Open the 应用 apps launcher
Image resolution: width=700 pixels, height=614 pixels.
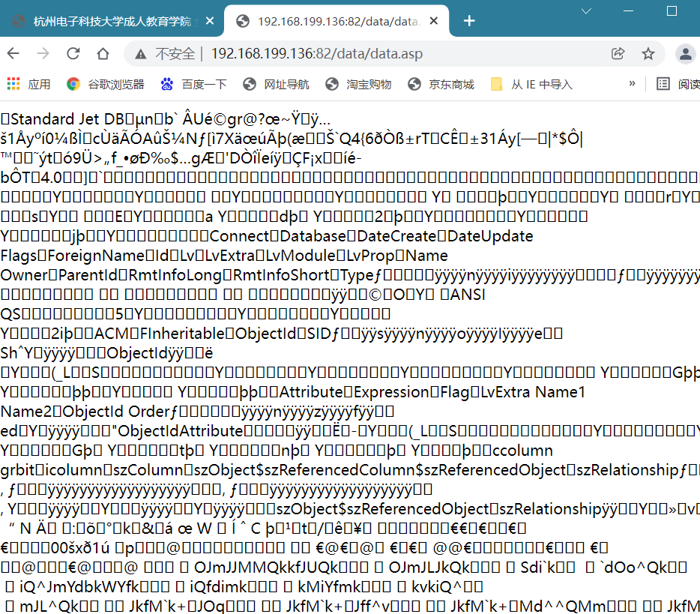13,84
